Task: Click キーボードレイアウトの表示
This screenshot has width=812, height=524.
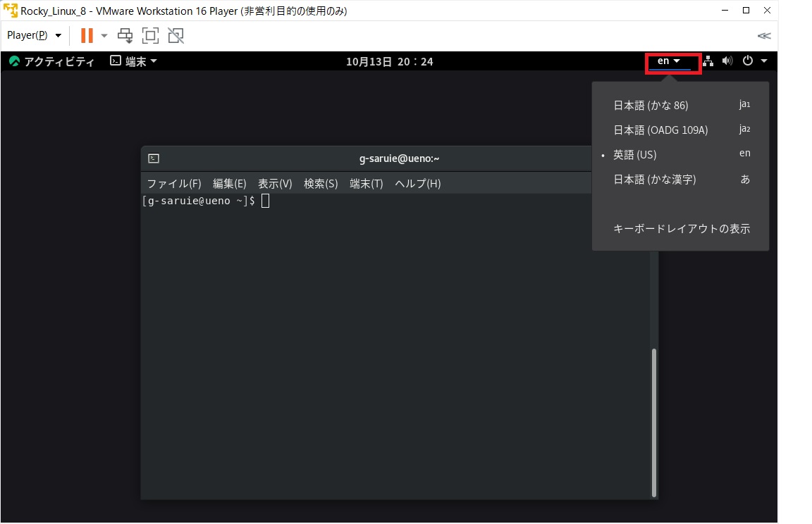Action: [x=681, y=228]
